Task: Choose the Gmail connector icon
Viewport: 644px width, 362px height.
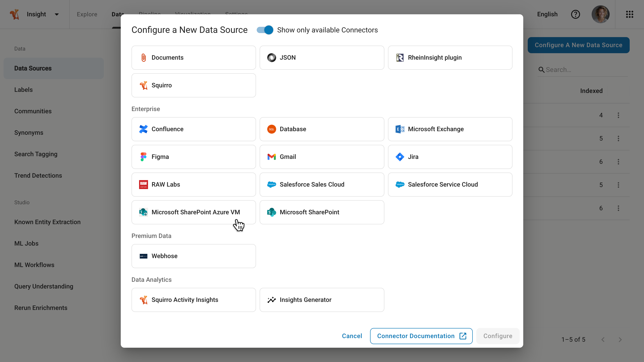Action: [x=271, y=157]
